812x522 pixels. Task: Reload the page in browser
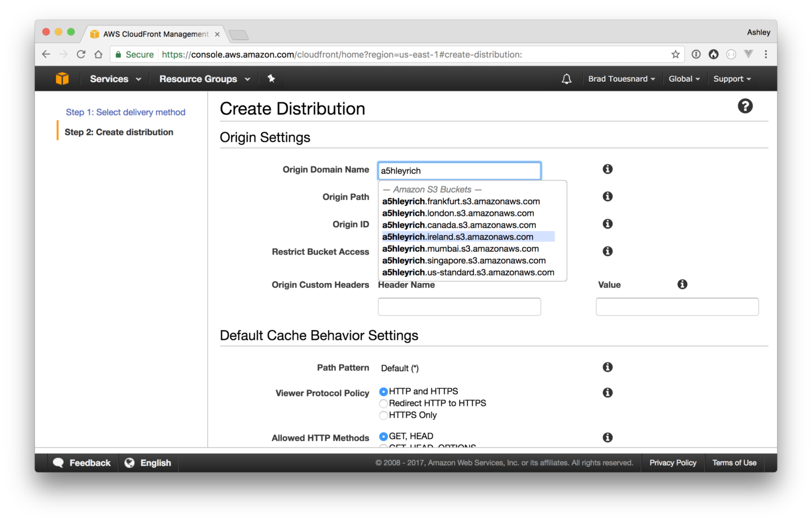81,55
